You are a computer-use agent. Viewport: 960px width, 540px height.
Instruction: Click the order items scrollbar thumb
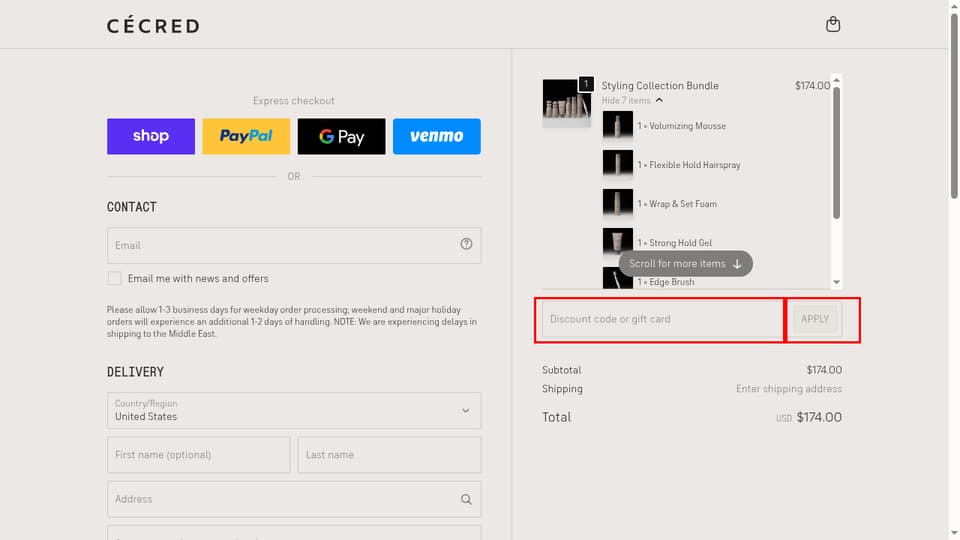[836, 152]
